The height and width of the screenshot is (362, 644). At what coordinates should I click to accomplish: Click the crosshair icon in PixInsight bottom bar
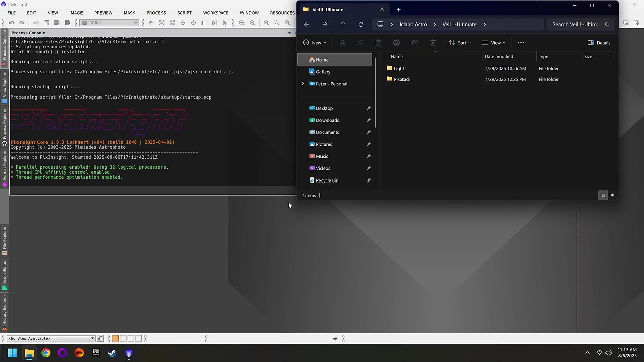(x=335, y=338)
